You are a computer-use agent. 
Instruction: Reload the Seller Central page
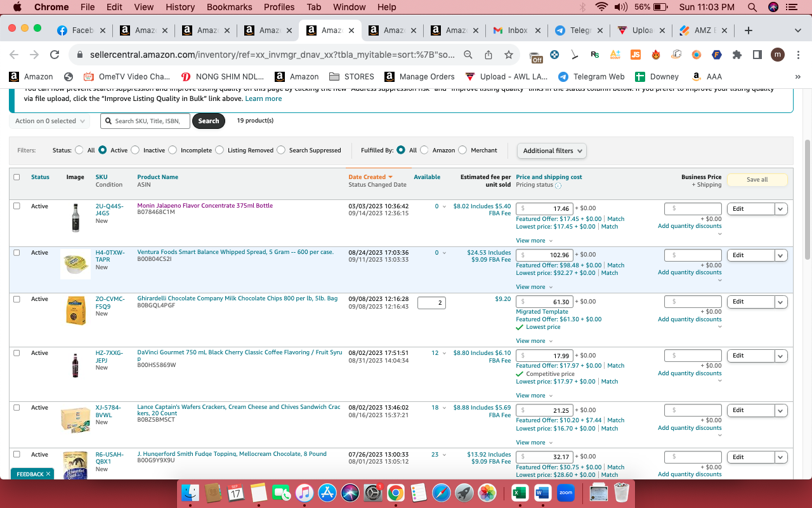55,55
